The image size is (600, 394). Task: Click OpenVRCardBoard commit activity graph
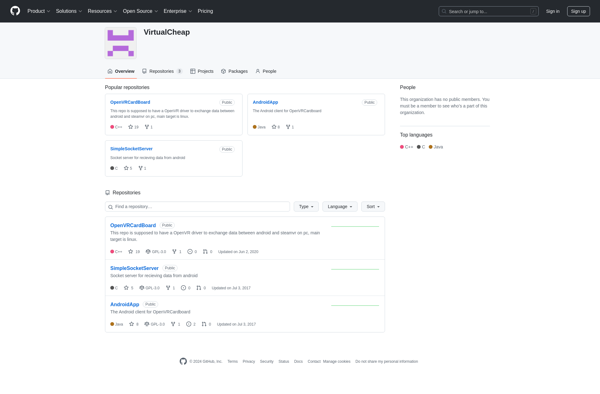pos(355,226)
